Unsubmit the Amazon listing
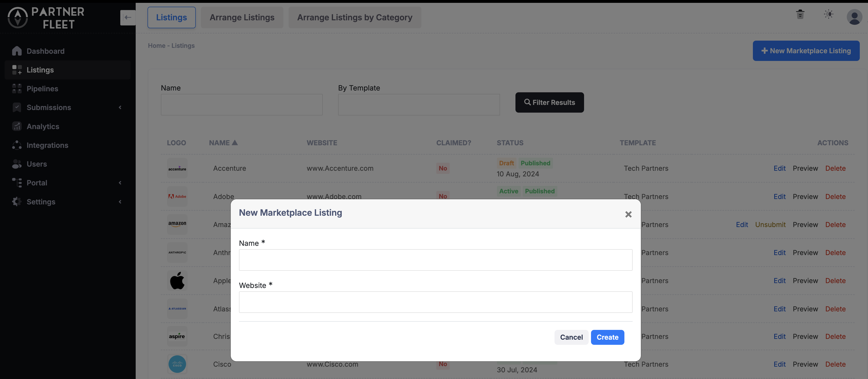This screenshot has height=379, width=868. pos(770,224)
